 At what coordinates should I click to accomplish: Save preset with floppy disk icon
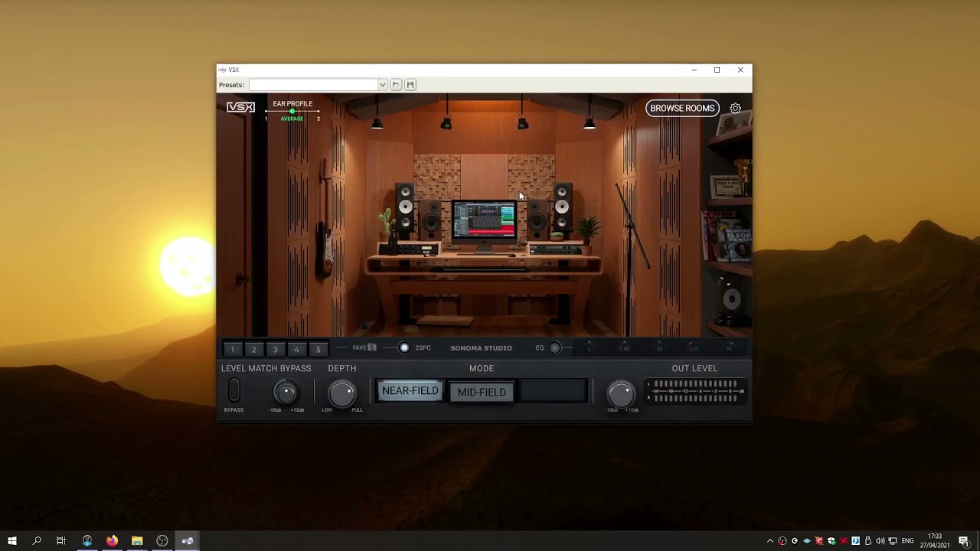pos(410,84)
